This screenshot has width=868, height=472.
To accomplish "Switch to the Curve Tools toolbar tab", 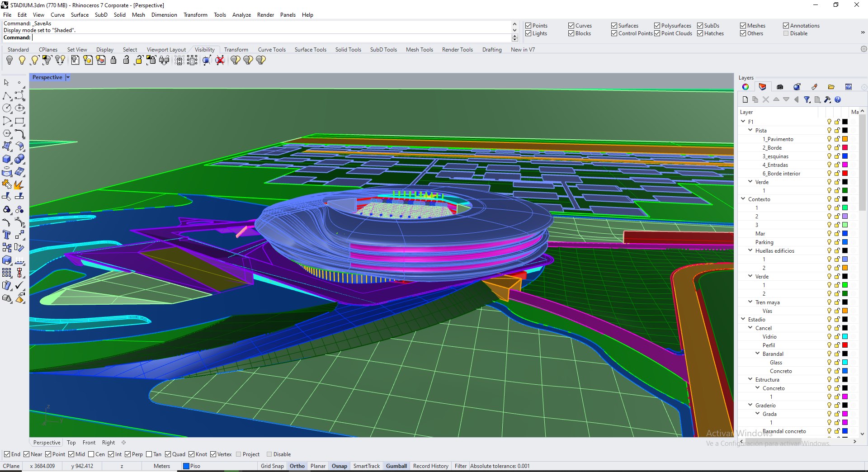I will click(x=272, y=50).
